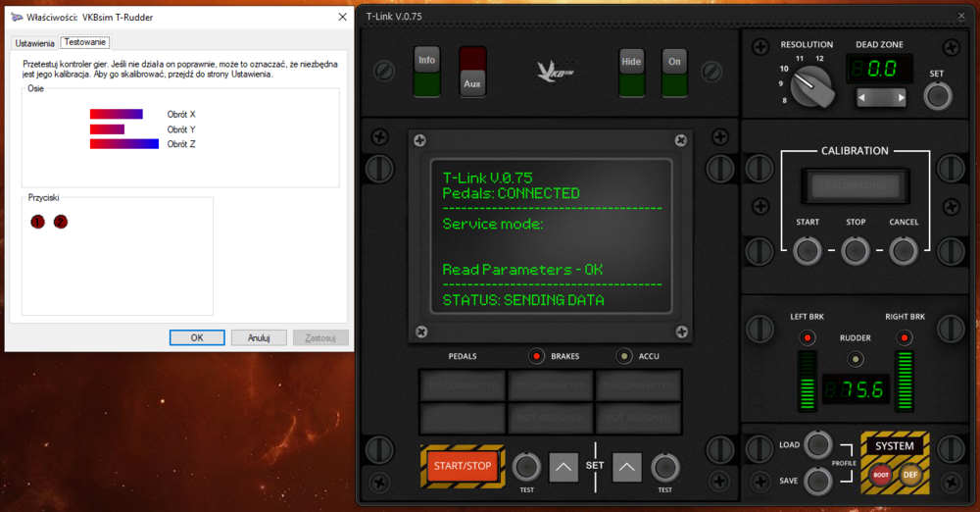Click the calibration CANCEL round button

pyautogui.click(x=904, y=251)
